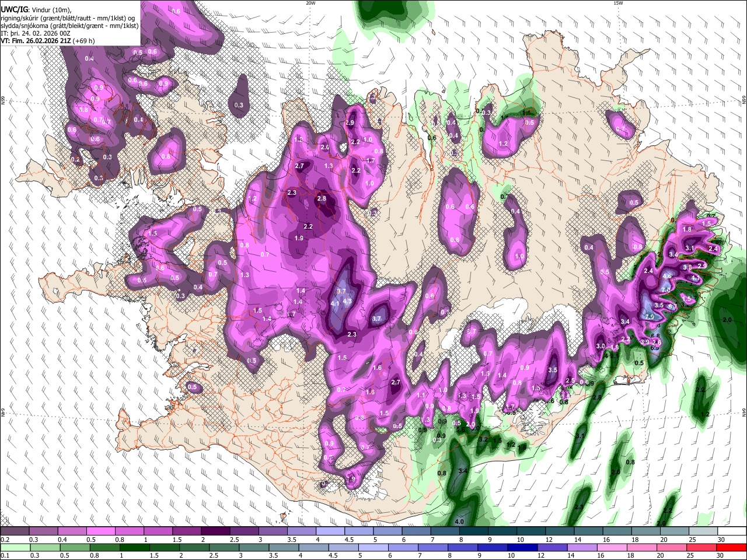Click the '20W' longitude label
Viewport: 747px width, 560px height.
[x=310, y=3]
